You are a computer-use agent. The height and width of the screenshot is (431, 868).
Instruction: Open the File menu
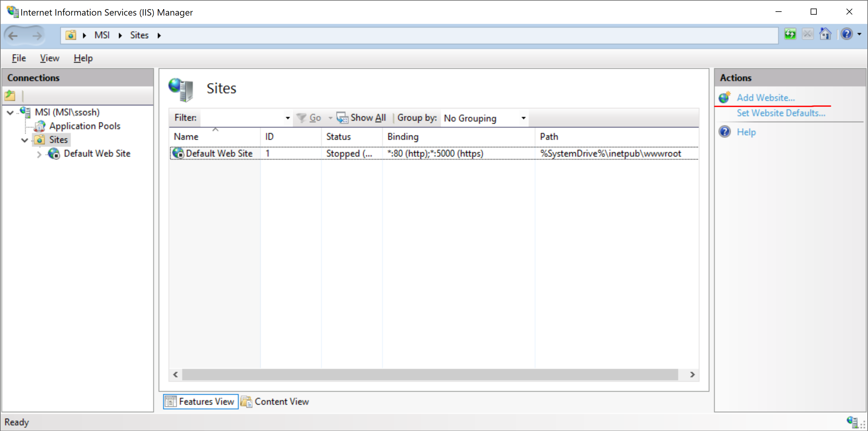point(19,58)
